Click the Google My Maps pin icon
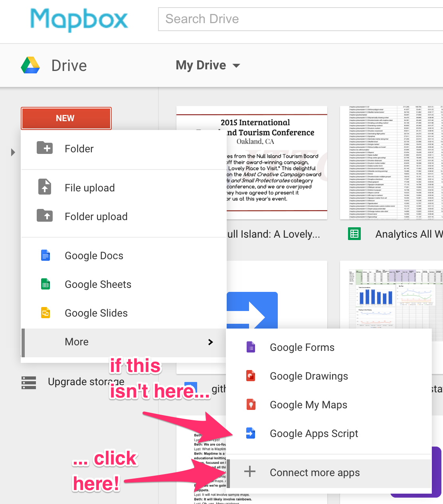443x504 pixels. tap(251, 405)
